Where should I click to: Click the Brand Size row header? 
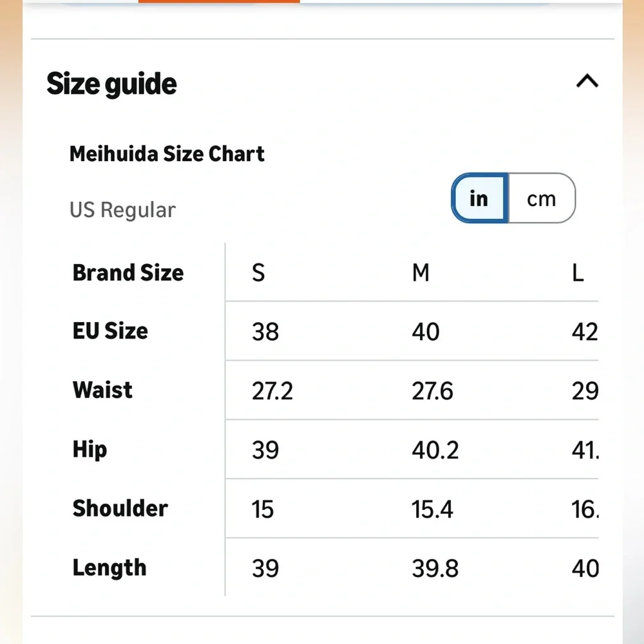tap(128, 272)
